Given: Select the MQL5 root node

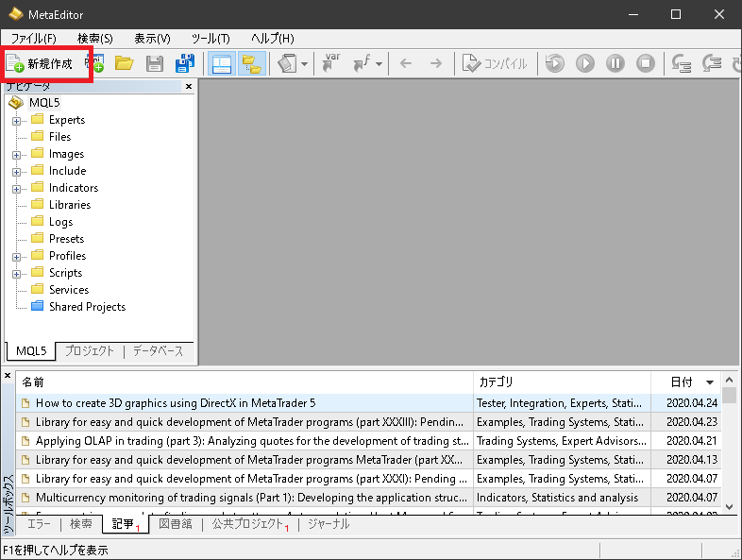Looking at the screenshot, I should (44, 103).
